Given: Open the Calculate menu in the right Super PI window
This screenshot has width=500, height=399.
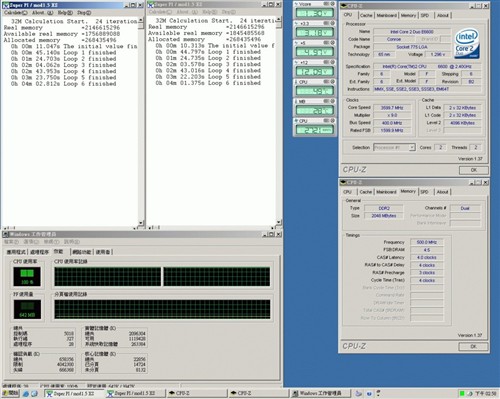Looking at the screenshot, I should [x=160, y=12].
